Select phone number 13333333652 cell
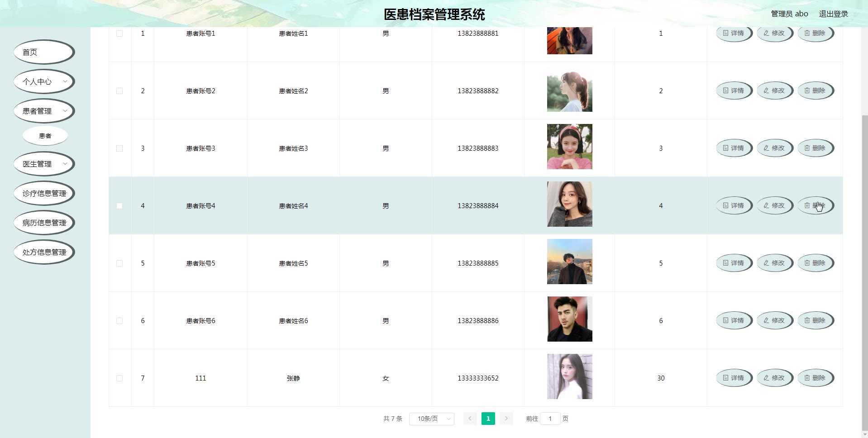The height and width of the screenshot is (438, 868). [478, 378]
